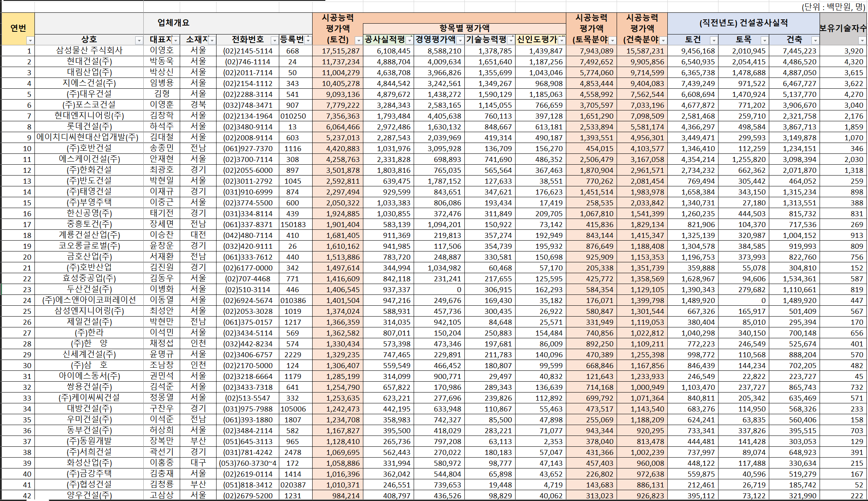Viewport: 868px width, 501px height.
Task: Select the 현대엔지니어링(주) cell
Action: (x=89, y=115)
